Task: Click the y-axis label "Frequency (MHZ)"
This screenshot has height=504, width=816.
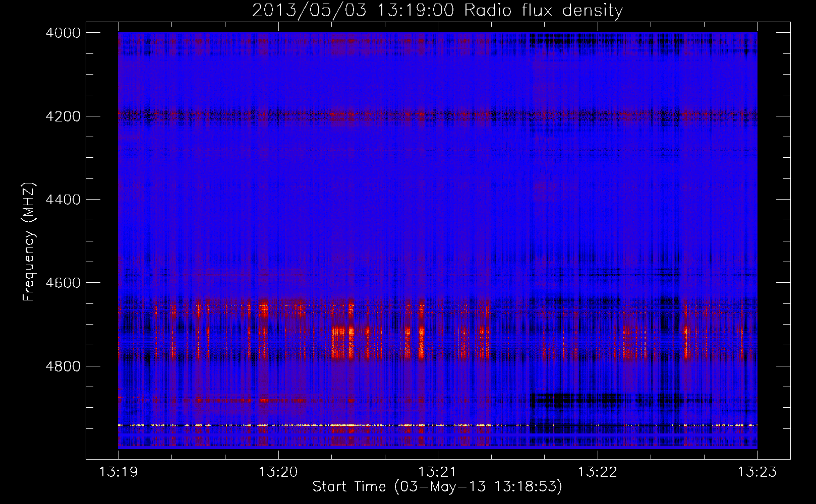Action: pyautogui.click(x=29, y=241)
